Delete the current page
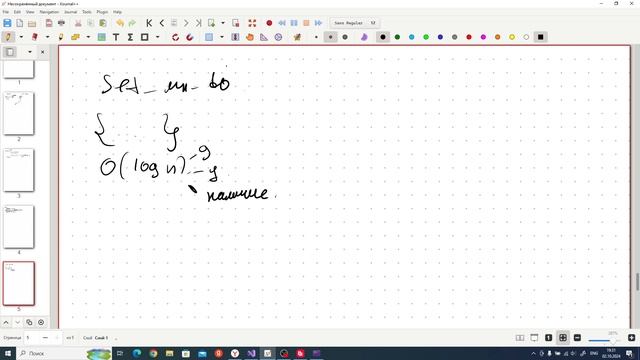The width and height of the screenshot is (640, 360). [x=236, y=23]
